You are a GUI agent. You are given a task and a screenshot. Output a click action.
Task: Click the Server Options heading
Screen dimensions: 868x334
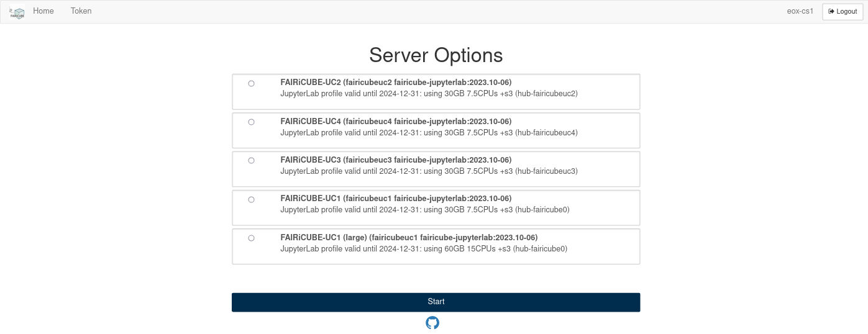pos(436,55)
